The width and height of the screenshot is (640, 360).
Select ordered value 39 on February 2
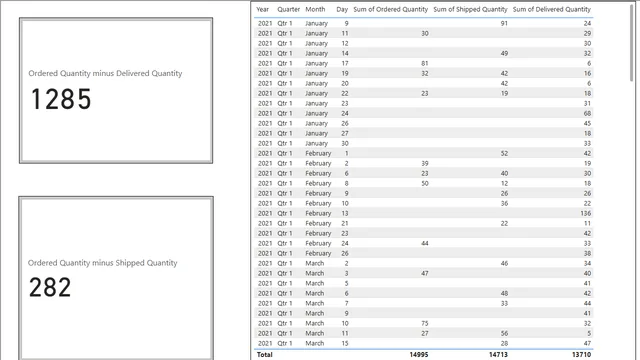tap(425, 163)
